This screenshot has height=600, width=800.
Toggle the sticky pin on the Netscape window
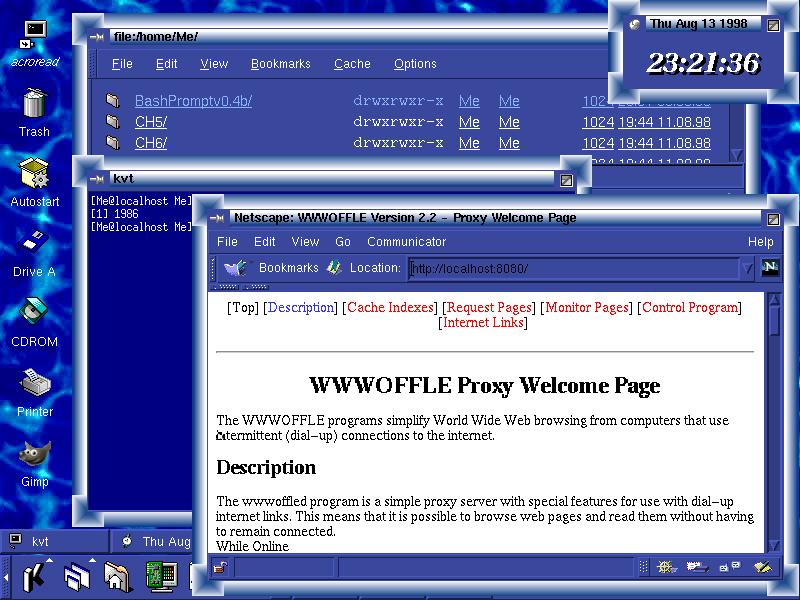click(215, 218)
